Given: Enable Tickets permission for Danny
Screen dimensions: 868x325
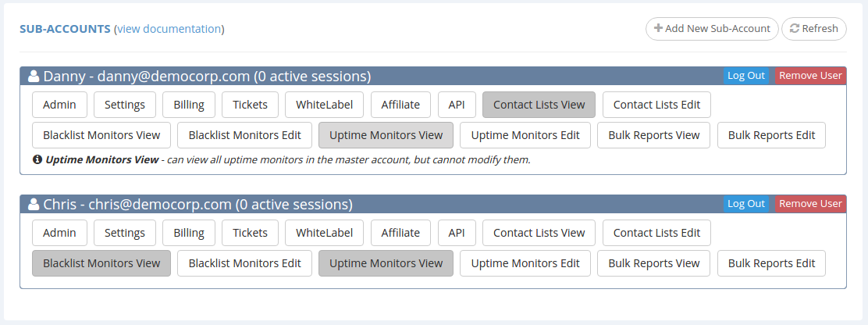Looking at the screenshot, I should (x=250, y=105).
